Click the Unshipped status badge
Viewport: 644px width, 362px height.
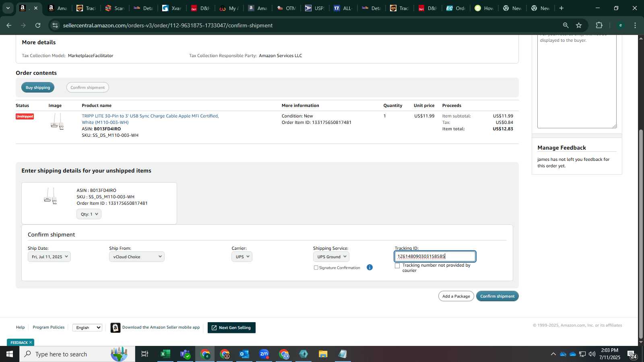click(25, 117)
